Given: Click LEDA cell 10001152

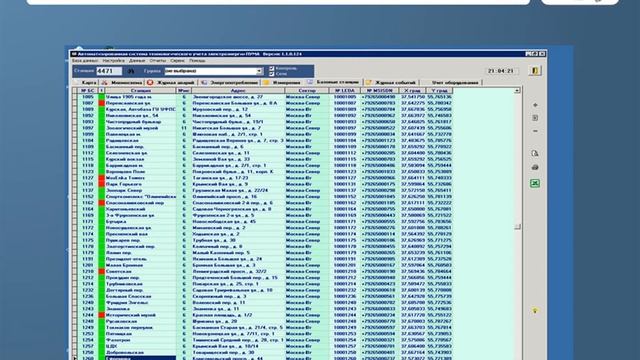Looking at the screenshot, I should coord(345,197).
